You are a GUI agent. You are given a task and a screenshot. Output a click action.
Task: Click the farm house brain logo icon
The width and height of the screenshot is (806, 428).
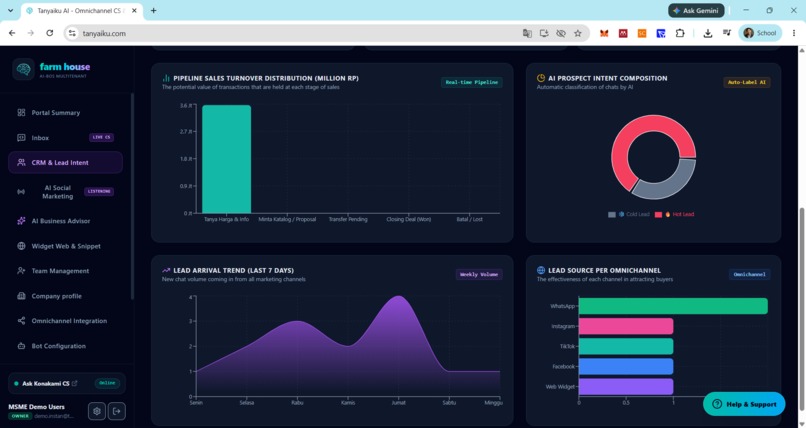tap(23, 69)
